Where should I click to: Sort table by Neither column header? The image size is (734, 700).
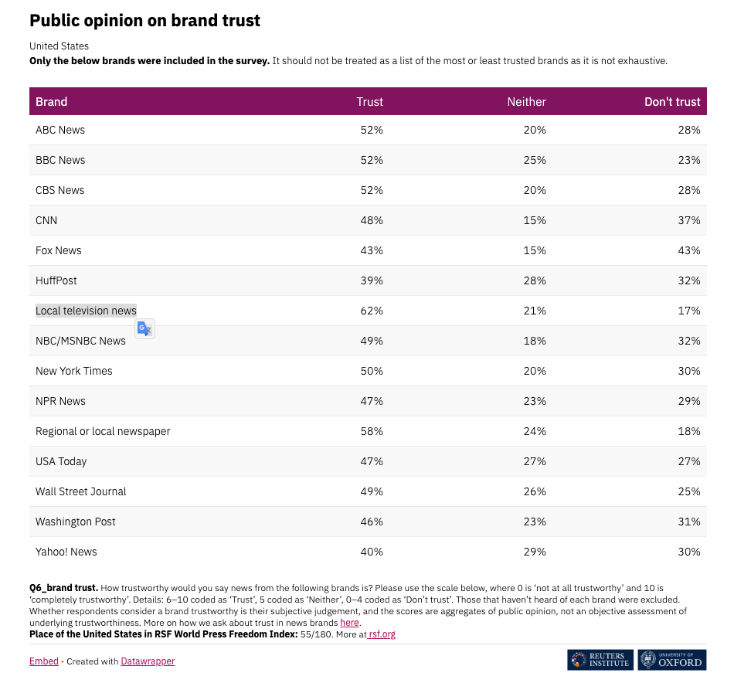[526, 102]
